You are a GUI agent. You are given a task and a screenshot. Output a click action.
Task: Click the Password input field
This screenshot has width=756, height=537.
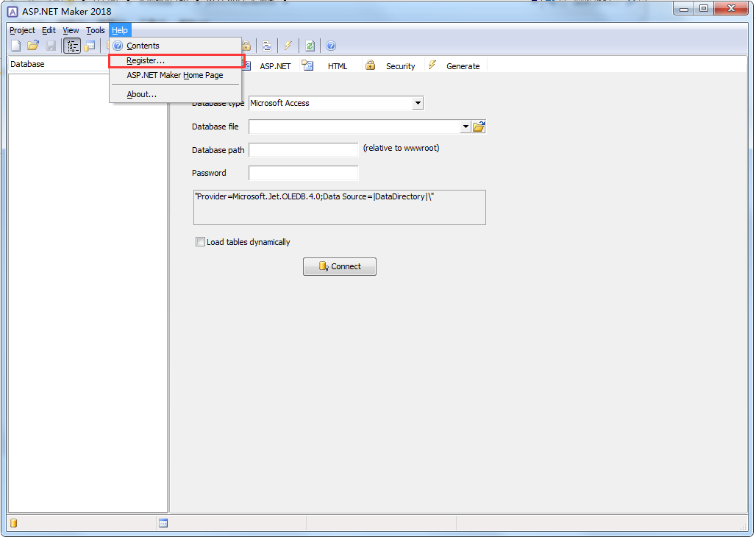click(x=303, y=173)
